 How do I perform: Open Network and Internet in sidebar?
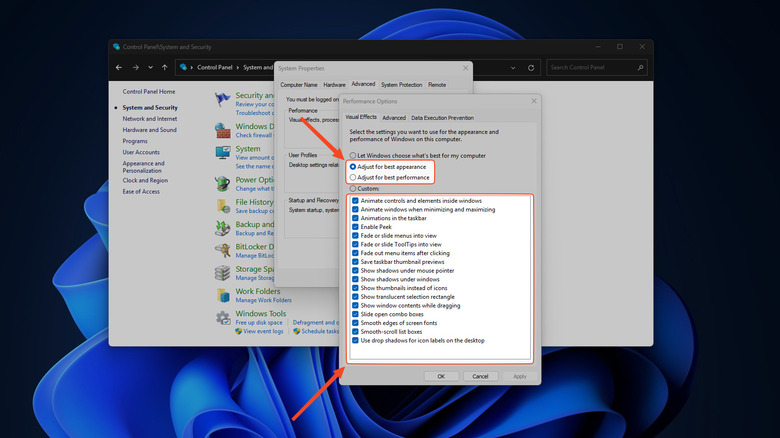[149, 118]
